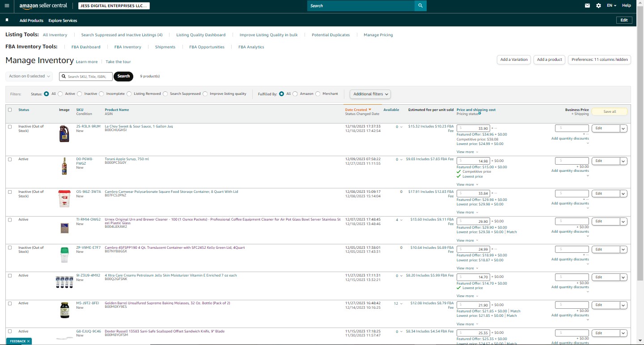Open Search Suppressed and Inactive Listings (4)
Screen dimensions: 644x345
coord(122,35)
